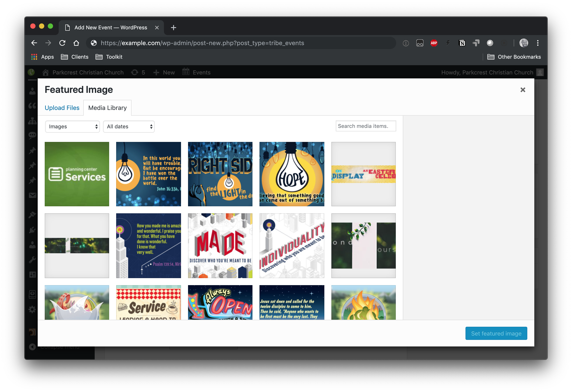Select the Hope lightbulb image thumbnail
572x392 pixels.
click(292, 174)
